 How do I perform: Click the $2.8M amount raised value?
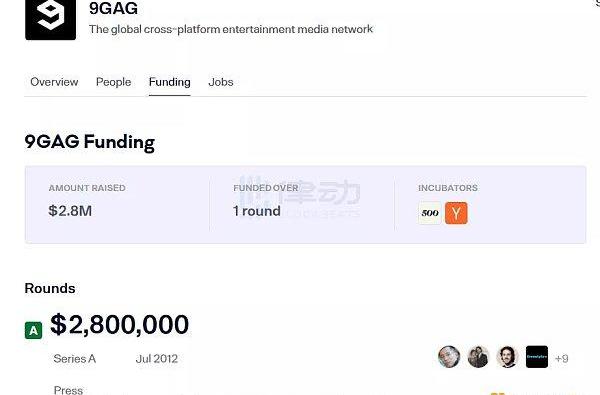70,211
